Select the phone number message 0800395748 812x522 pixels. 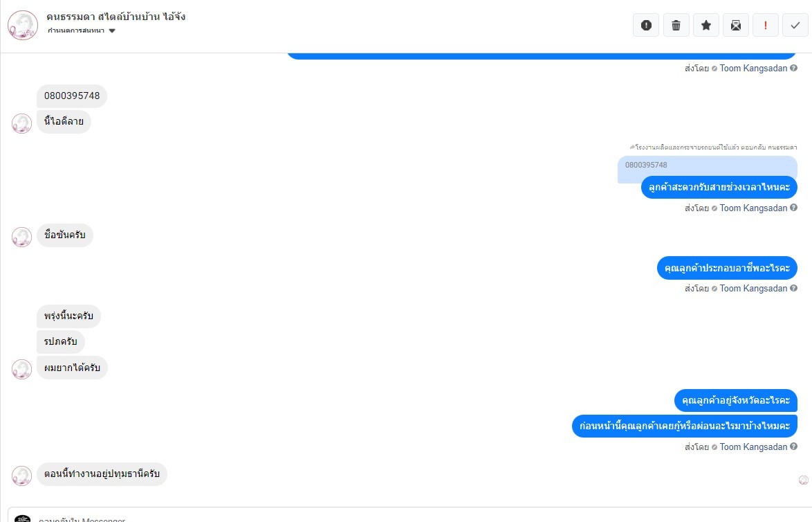[x=72, y=96]
